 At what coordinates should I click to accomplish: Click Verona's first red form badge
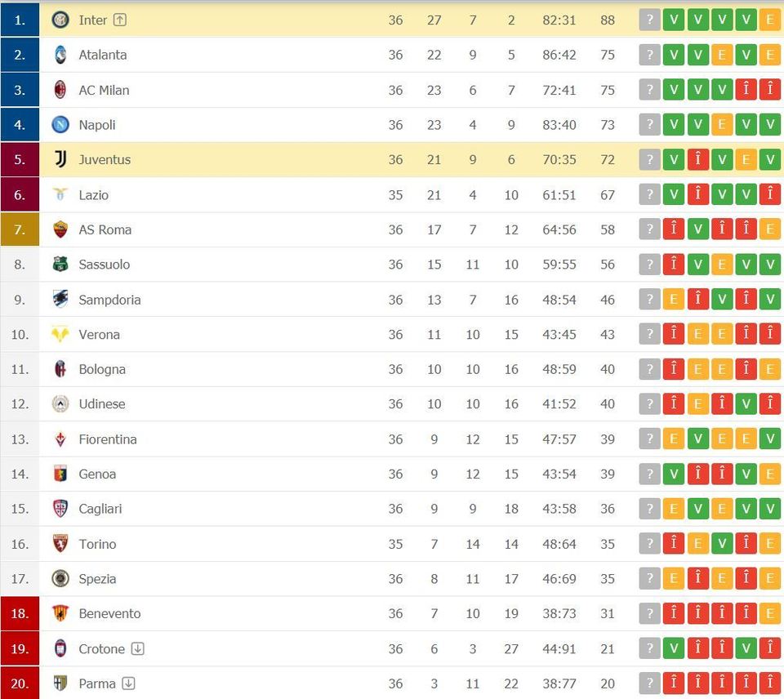673,335
